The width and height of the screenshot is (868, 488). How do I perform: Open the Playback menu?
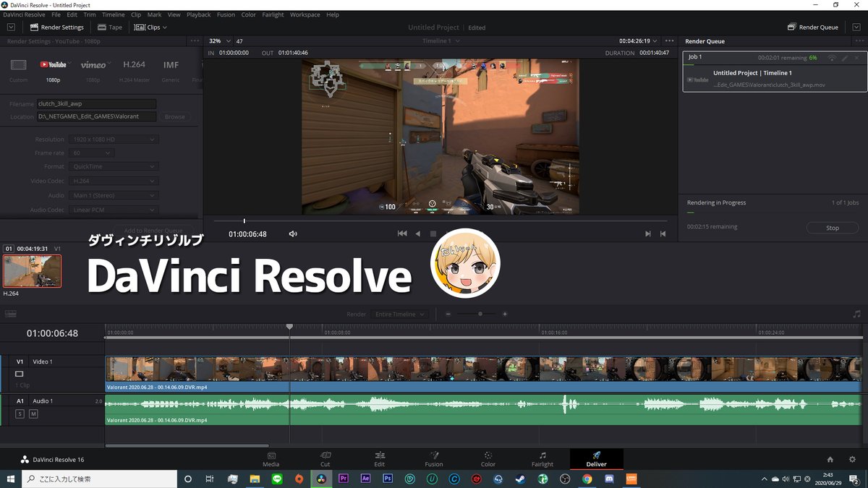pyautogui.click(x=199, y=14)
